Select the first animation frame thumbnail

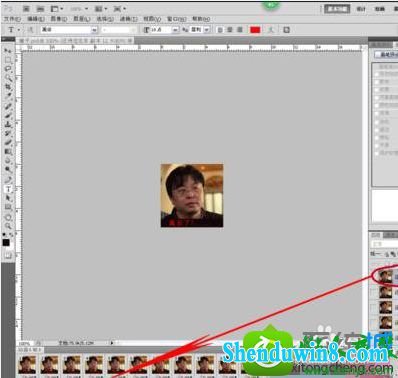click(27, 365)
